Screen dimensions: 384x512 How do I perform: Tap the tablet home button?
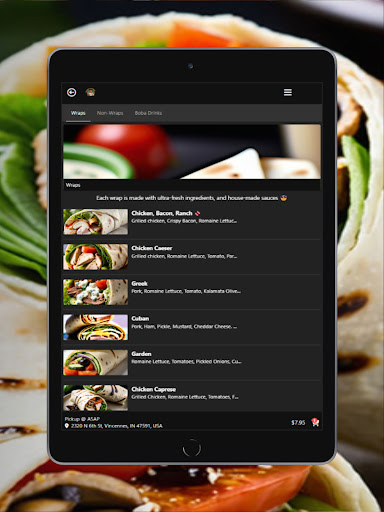pyautogui.click(x=192, y=448)
